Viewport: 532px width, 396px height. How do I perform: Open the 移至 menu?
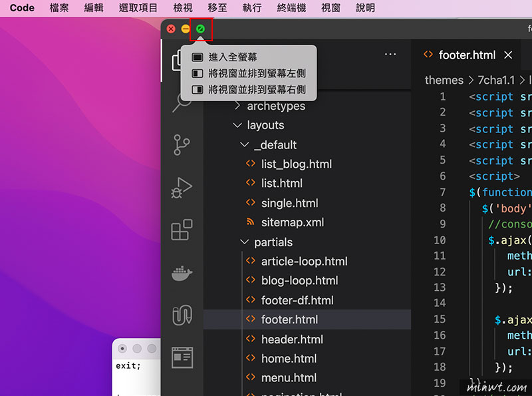click(217, 8)
